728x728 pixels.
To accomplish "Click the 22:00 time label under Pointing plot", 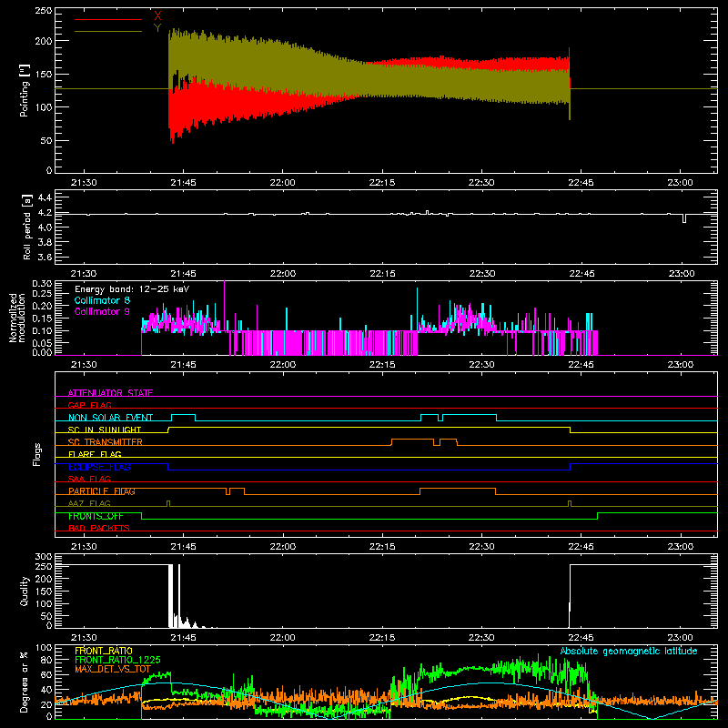I will (282, 183).
